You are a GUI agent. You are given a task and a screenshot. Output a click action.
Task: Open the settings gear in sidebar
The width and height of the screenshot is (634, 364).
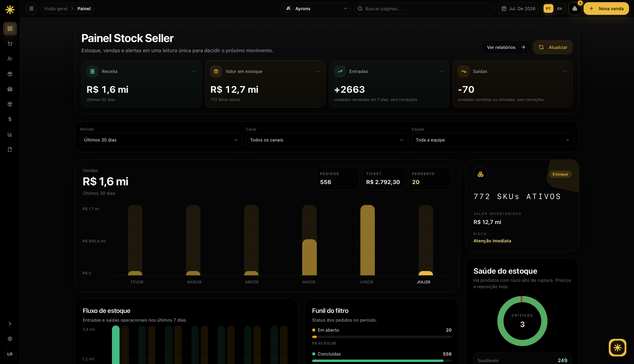click(10, 339)
